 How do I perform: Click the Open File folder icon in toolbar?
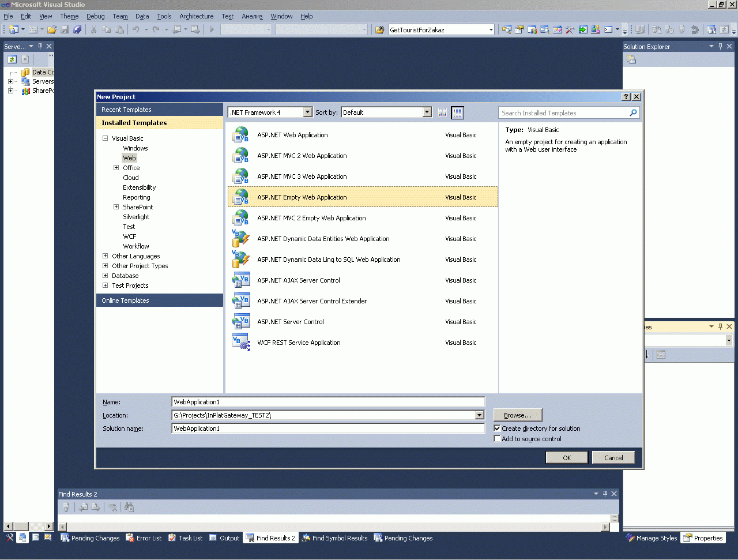52,29
